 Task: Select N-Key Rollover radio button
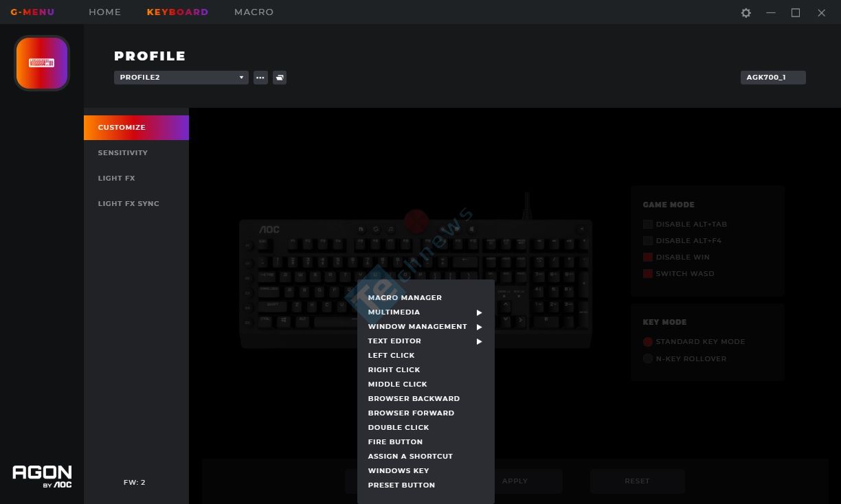click(648, 358)
